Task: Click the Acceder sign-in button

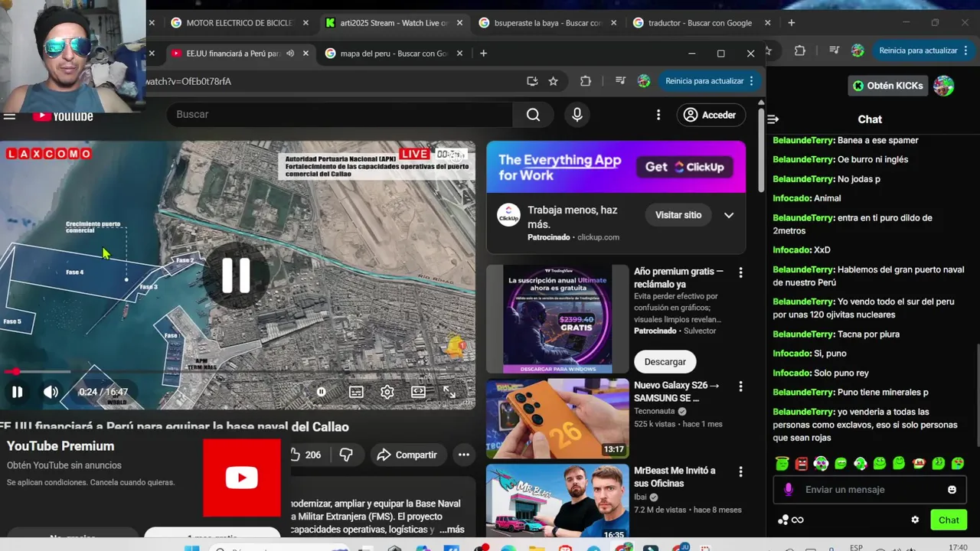Action: (710, 115)
